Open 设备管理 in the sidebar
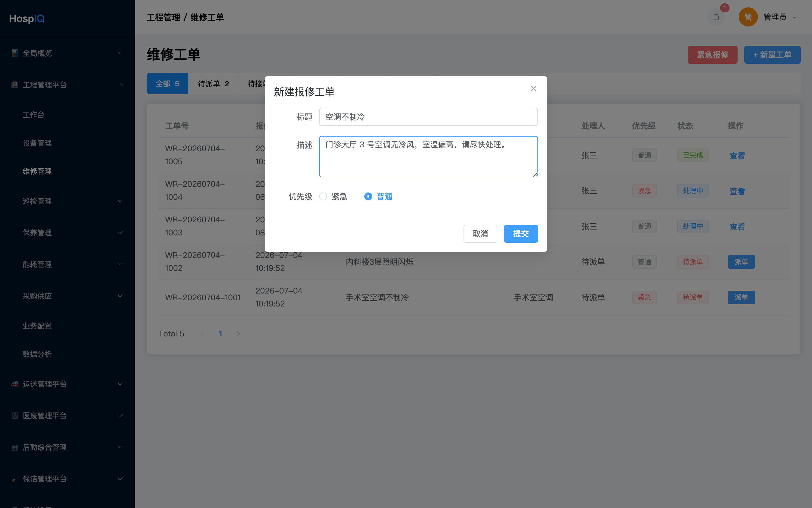 (x=37, y=143)
